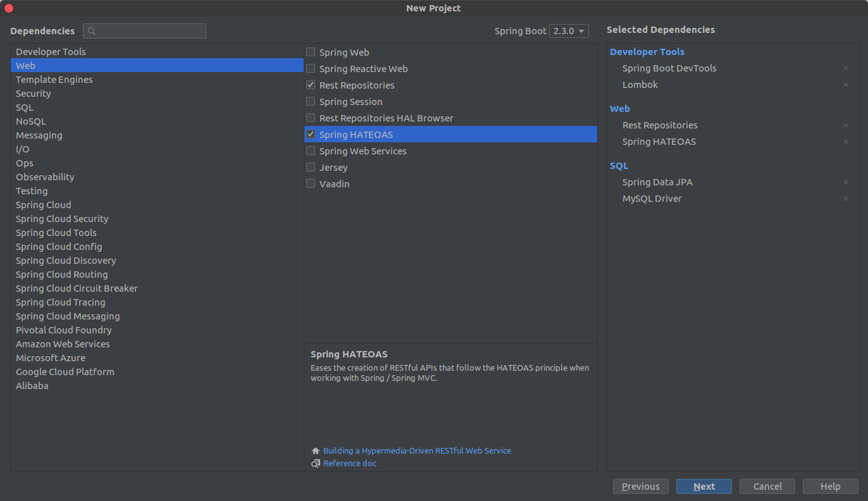This screenshot has height=501, width=868.
Task: Select the Google Cloud Platform category
Action: pos(157,372)
